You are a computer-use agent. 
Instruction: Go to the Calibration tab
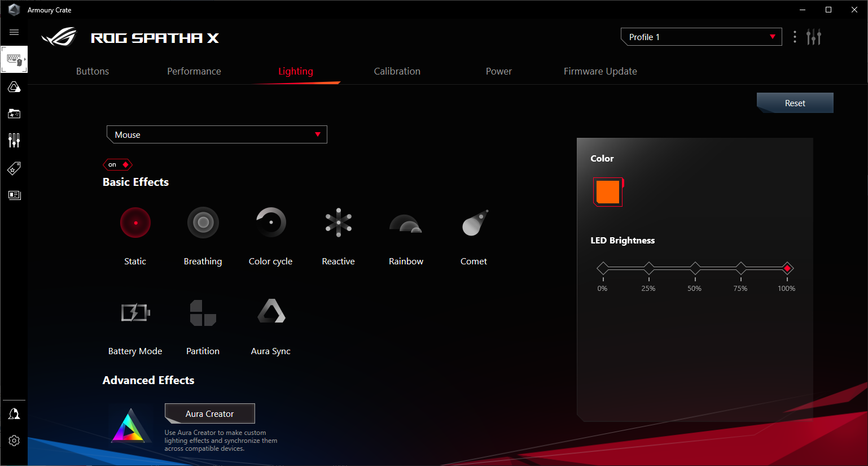coord(397,71)
